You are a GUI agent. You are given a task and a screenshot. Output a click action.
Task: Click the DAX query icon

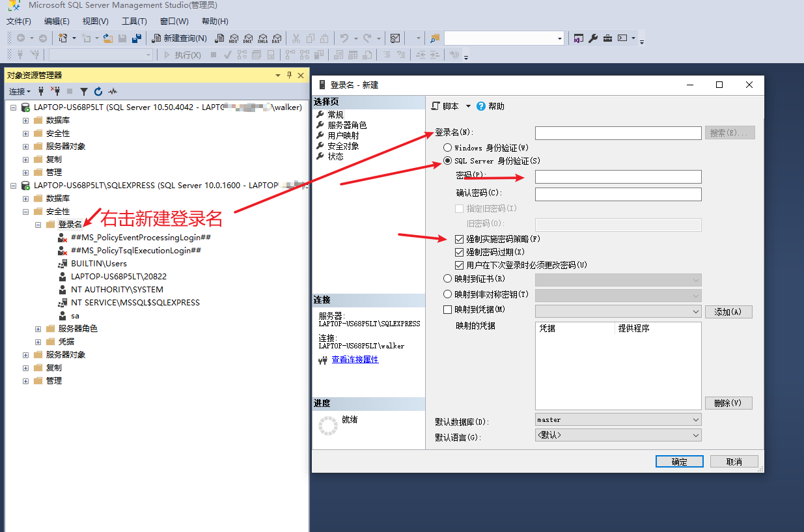[277, 38]
